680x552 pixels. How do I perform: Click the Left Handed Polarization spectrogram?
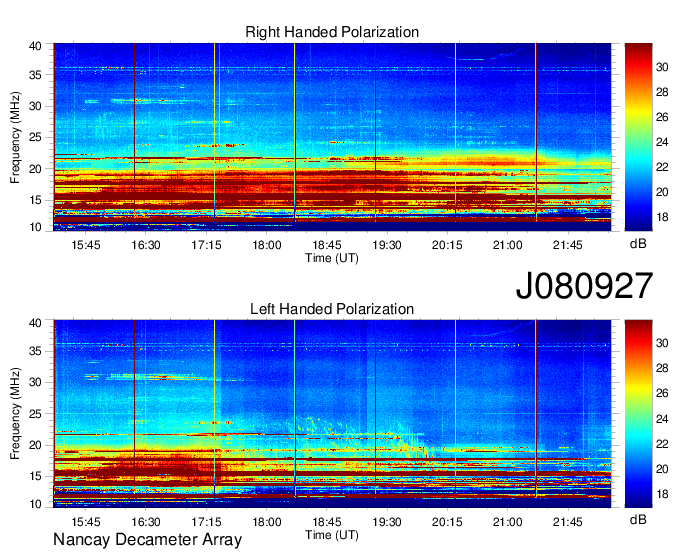click(x=332, y=414)
